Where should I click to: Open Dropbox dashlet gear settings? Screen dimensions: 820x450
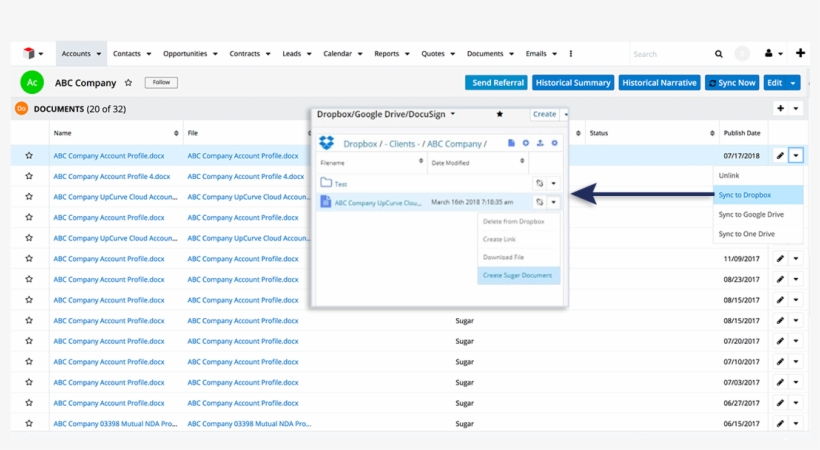point(554,143)
